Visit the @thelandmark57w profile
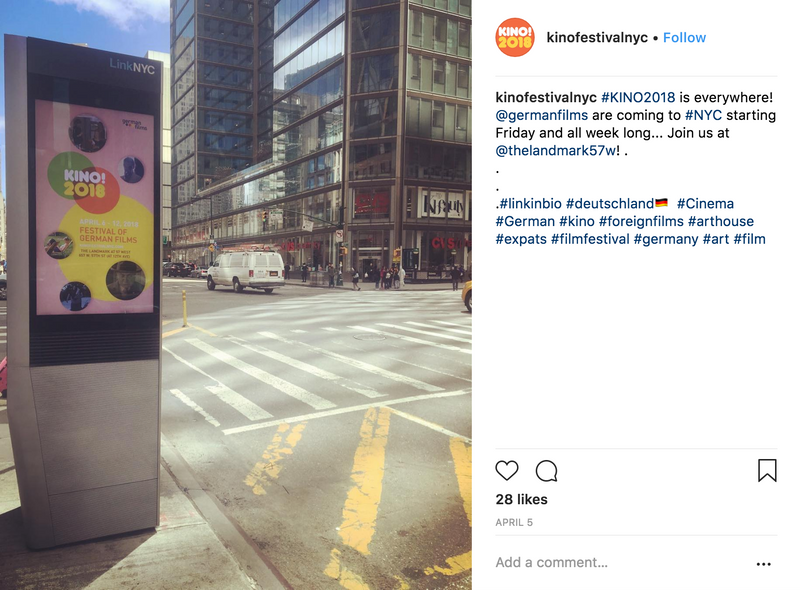Viewport: 800px width, 590px height. tap(556, 151)
